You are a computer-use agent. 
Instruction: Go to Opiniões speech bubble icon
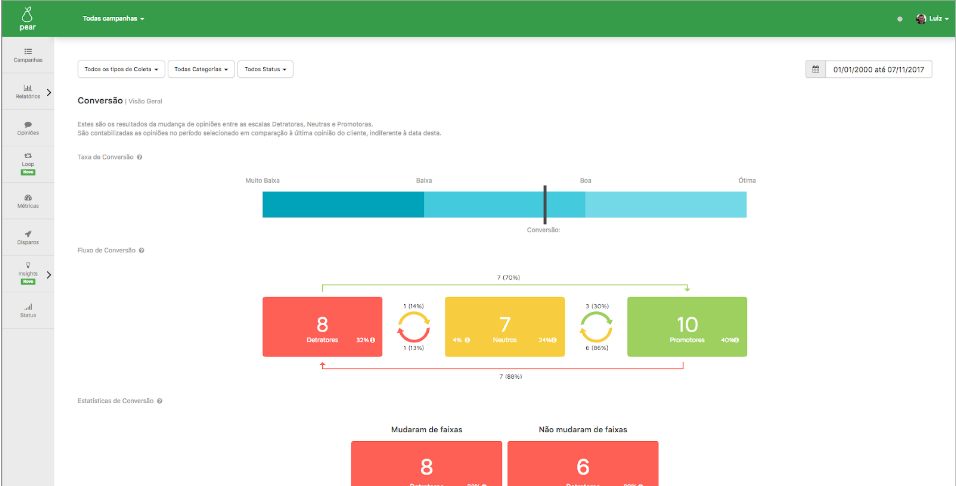click(28, 124)
